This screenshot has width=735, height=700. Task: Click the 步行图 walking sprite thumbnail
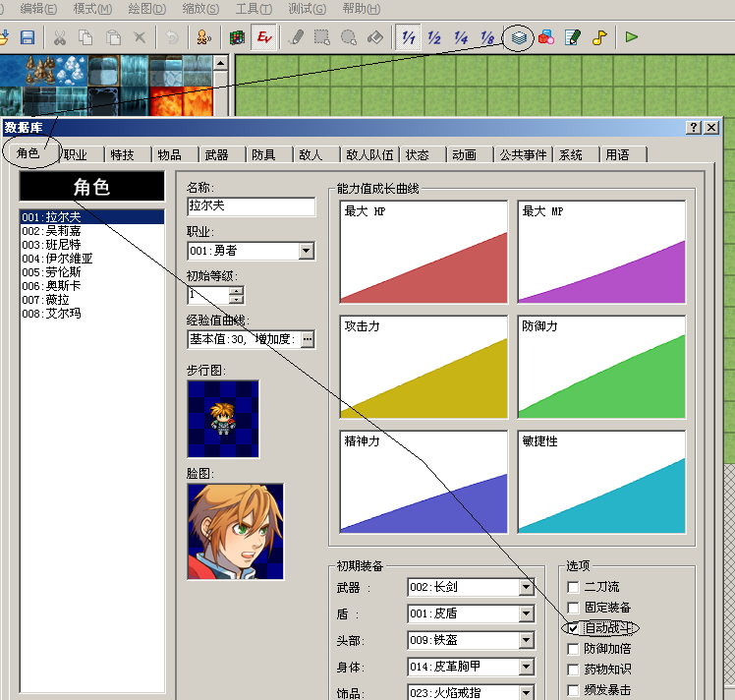pyautogui.click(x=223, y=419)
